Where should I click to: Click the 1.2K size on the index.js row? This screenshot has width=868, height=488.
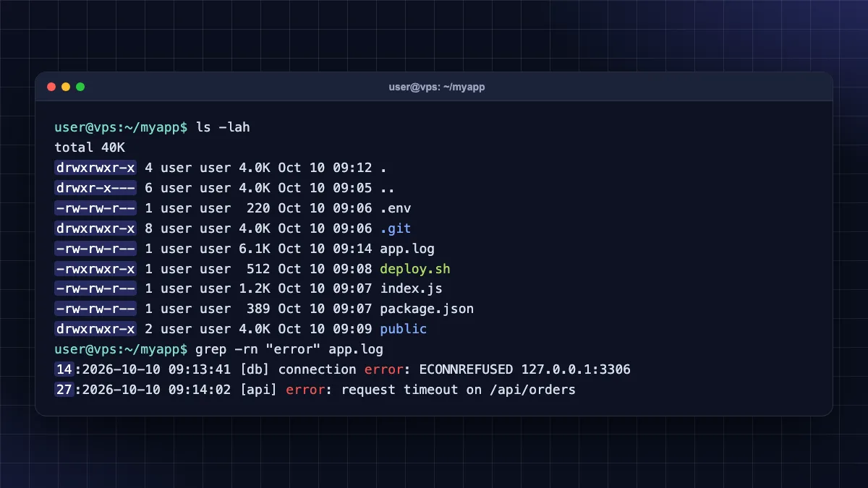[x=255, y=288]
